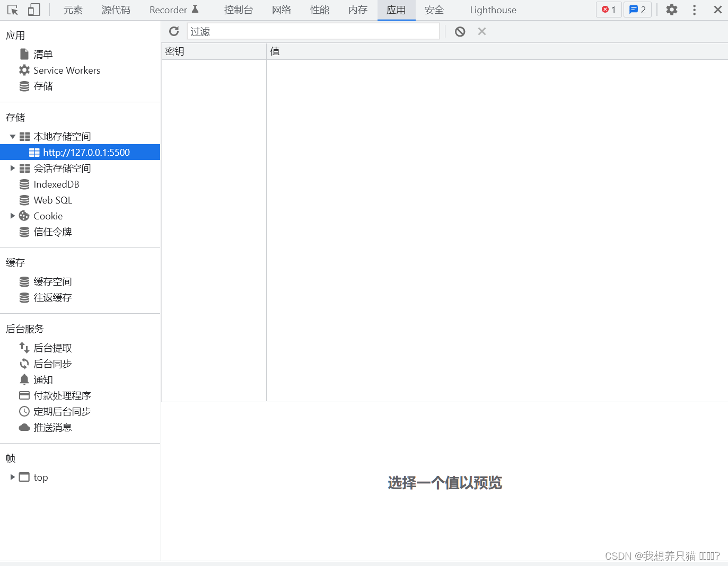Click the Web SQL database icon
This screenshot has height=566, width=728.
[24, 200]
